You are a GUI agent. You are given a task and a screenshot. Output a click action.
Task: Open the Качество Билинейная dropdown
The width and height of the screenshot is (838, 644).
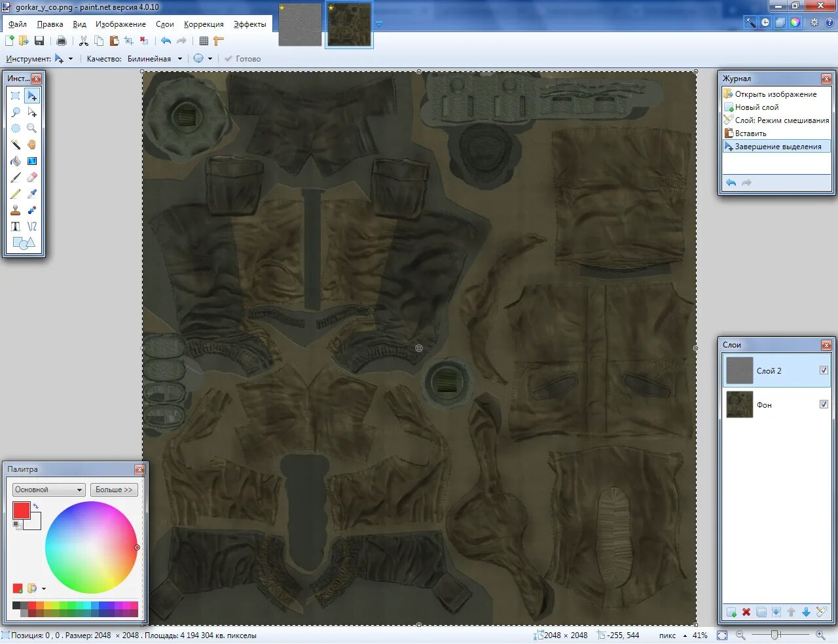pyautogui.click(x=155, y=59)
